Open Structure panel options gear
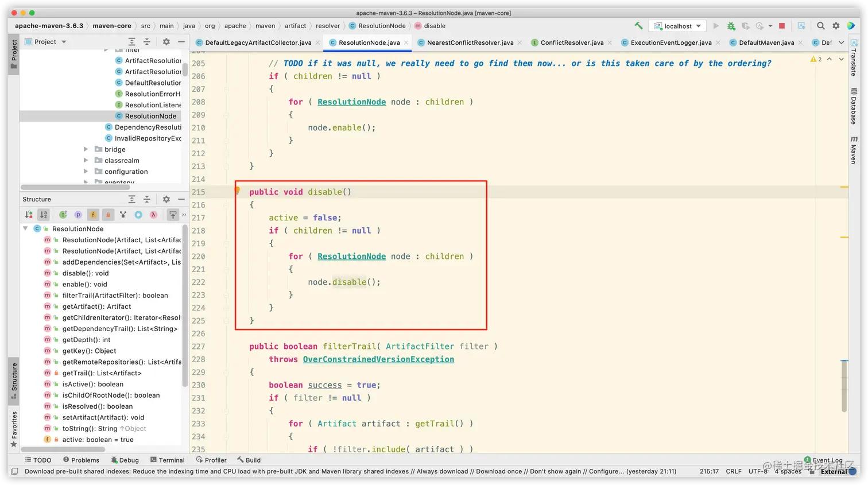The height and width of the screenshot is (485, 868). click(x=166, y=199)
